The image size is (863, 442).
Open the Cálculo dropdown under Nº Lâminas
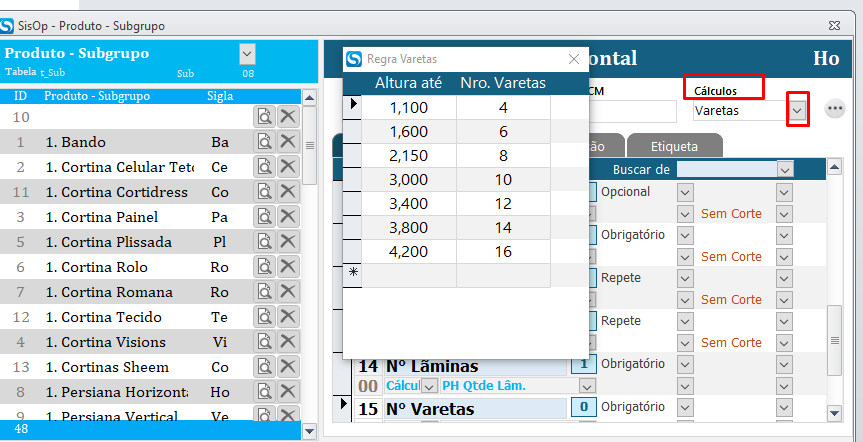click(x=429, y=386)
